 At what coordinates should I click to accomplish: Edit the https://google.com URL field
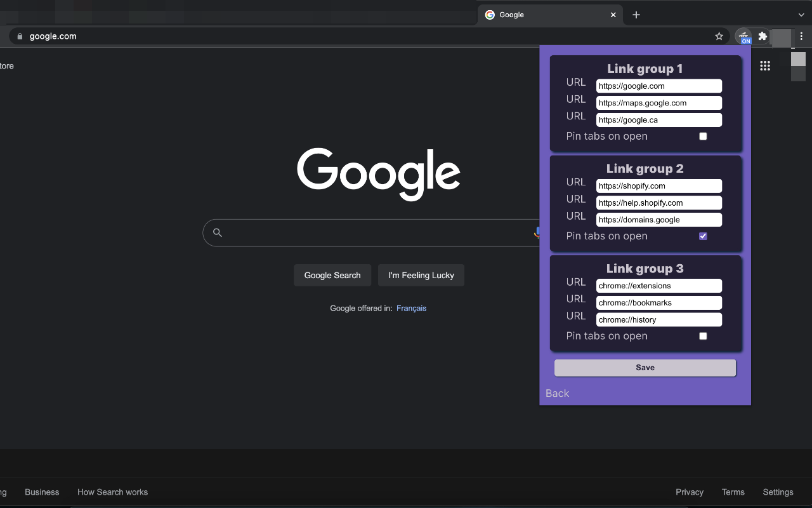tap(659, 86)
